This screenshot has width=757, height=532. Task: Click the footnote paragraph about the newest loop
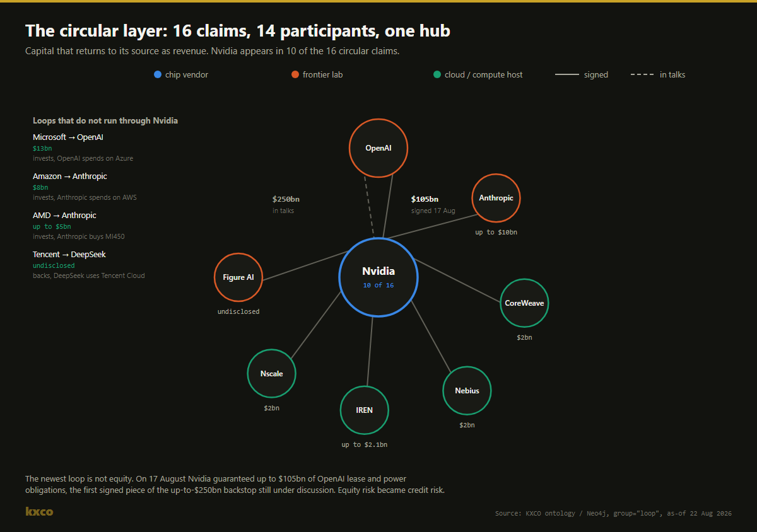[x=235, y=485]
